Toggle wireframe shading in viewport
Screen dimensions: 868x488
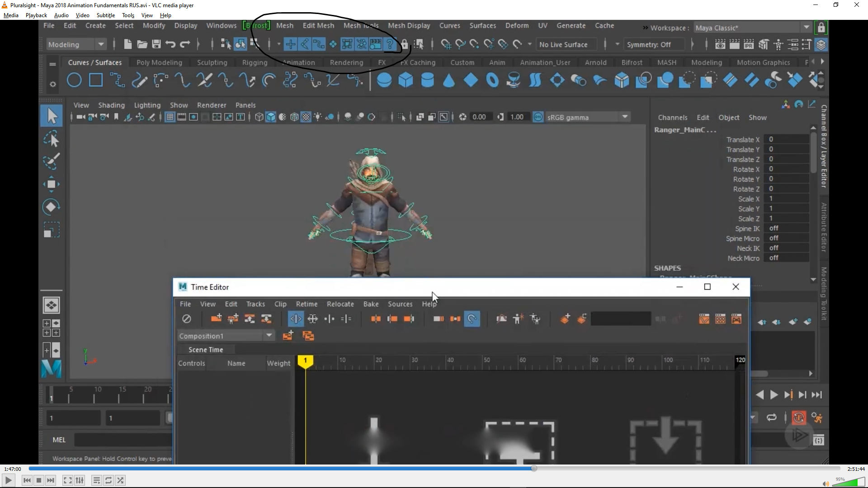click(x=259, y=117)
